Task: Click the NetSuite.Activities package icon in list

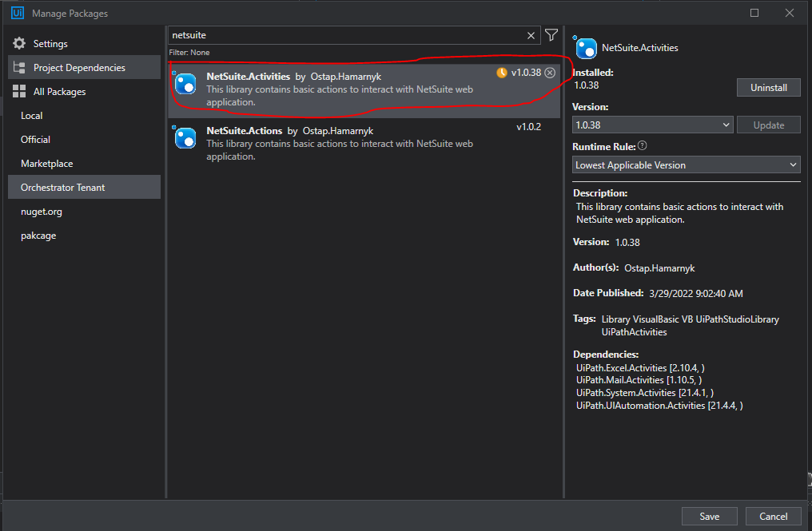Action: point(185,84)
